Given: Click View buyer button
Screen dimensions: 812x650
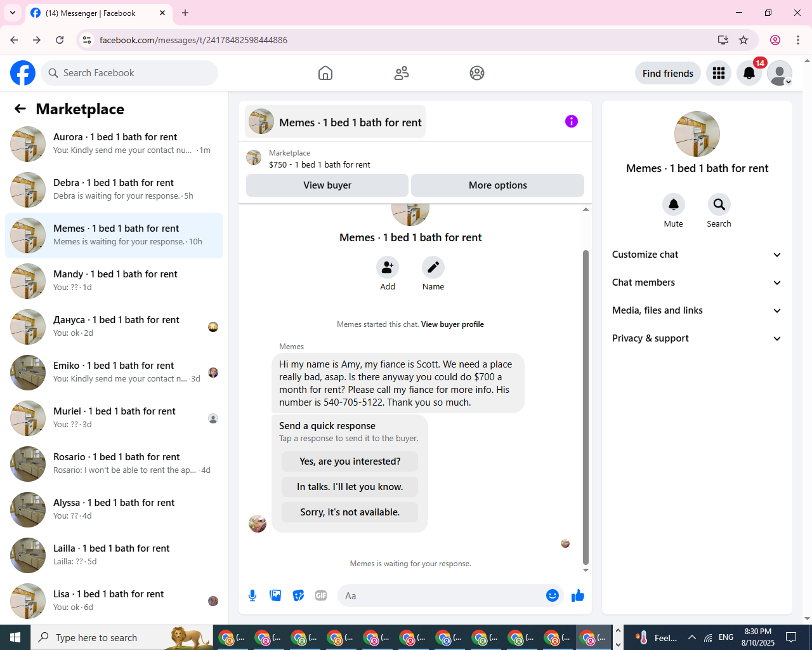Looking at the screenshot, I should coord(327,185).
